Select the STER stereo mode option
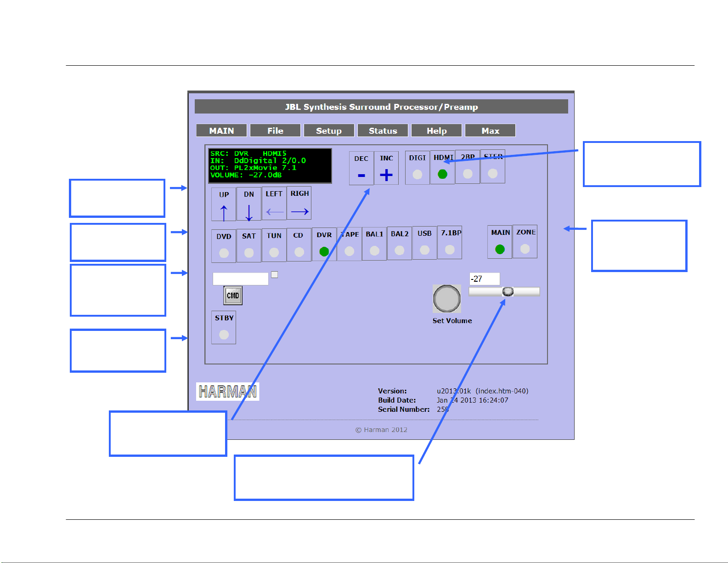This screenshot has width=728, height=563. [493, 166]
